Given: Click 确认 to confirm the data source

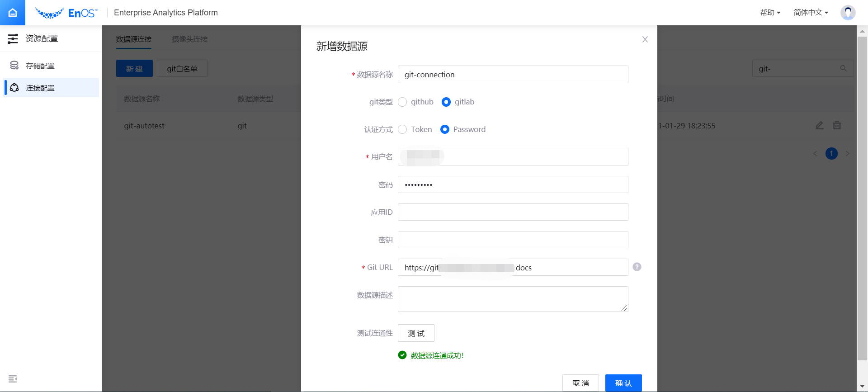Looking at the screenshot, I should pyautogui.click(x=623, y=383).
